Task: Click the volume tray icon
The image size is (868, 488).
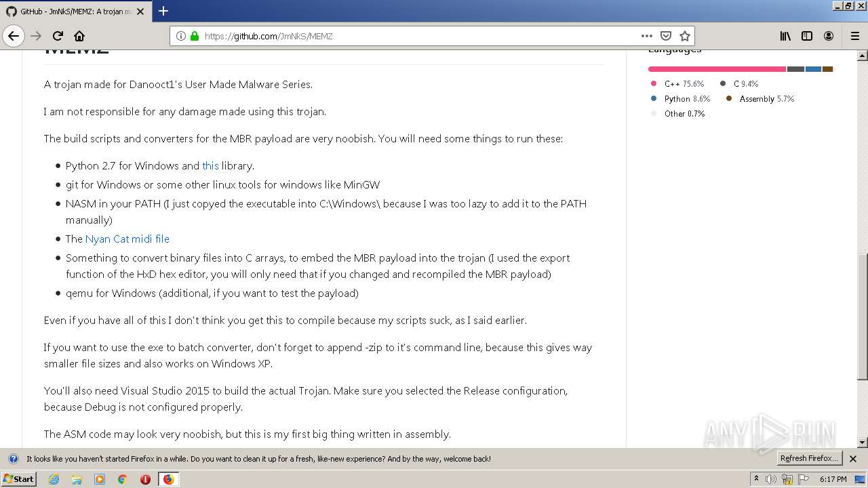Action: 771,479
